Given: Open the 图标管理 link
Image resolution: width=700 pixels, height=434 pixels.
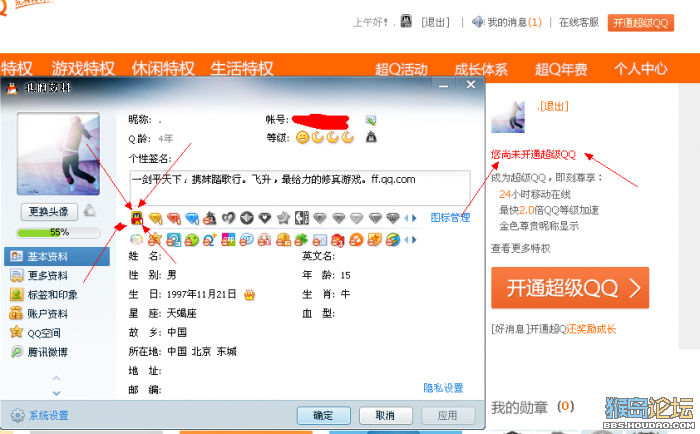Looking at the screenshot, I should click(x=450, y=218).
